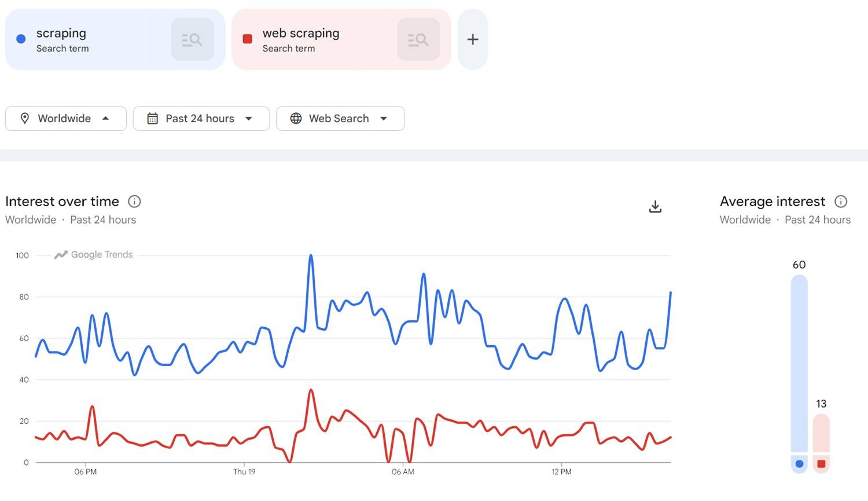Select the blue dot on the scraping term chip

[20, 39]
